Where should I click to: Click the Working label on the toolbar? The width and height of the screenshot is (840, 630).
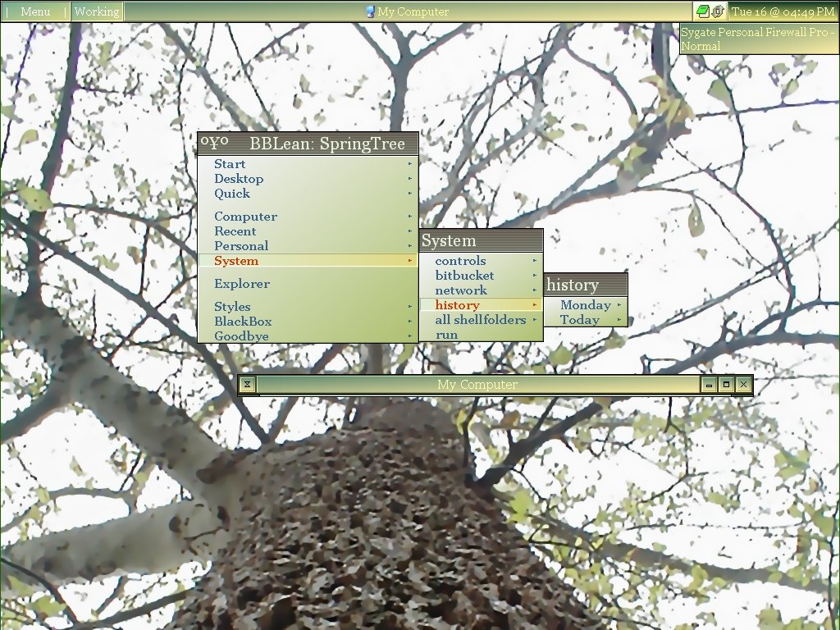tap(97, 11)
